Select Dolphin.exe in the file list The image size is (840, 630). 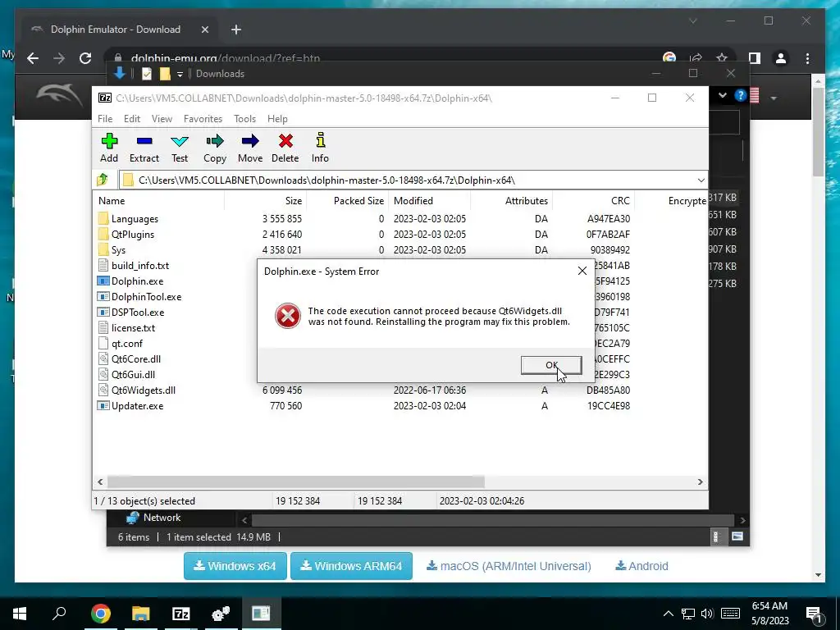pyautogui.click(x=137, y=281)
